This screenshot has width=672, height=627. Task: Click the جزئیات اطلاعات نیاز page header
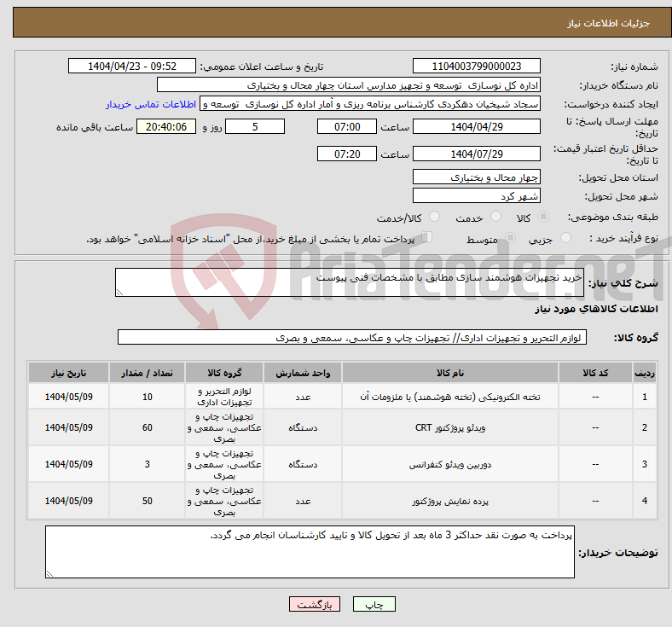click(x=608, y=23)
